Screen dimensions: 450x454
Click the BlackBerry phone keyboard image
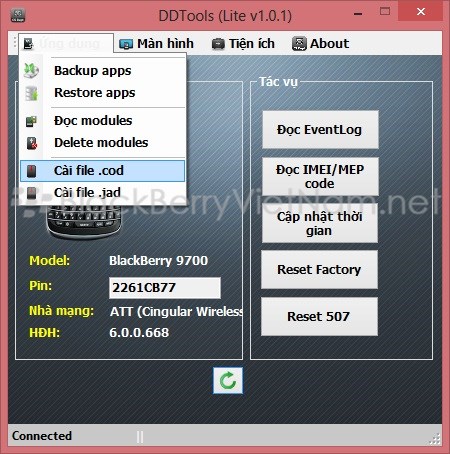(x=84, y=219)
